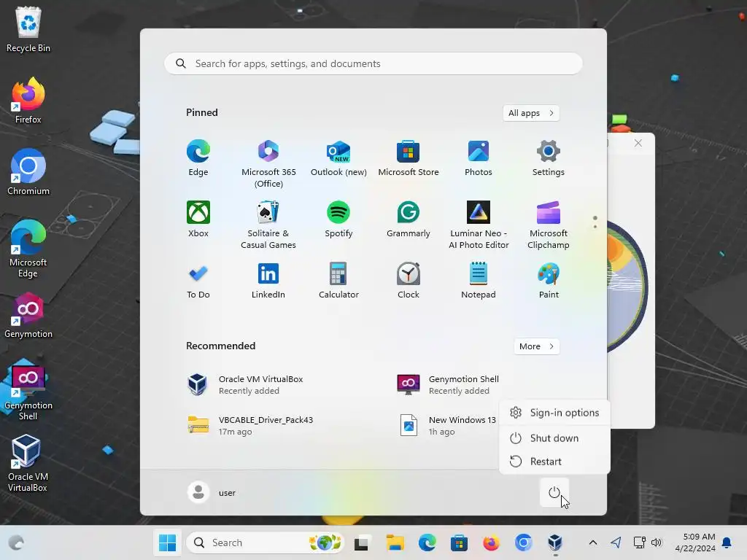Launch Spotify pinned app

(x=338, y=219)
